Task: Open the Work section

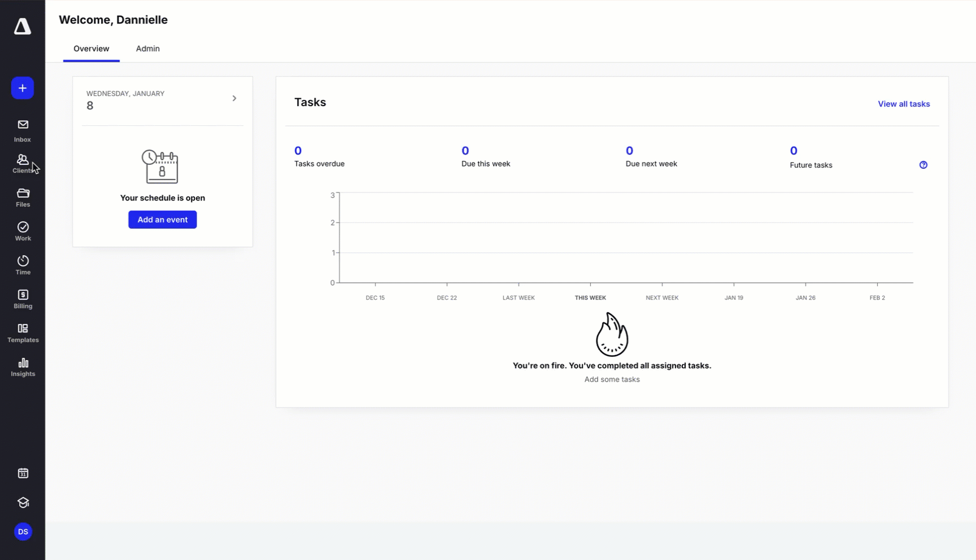Action: tap(23, 231)
